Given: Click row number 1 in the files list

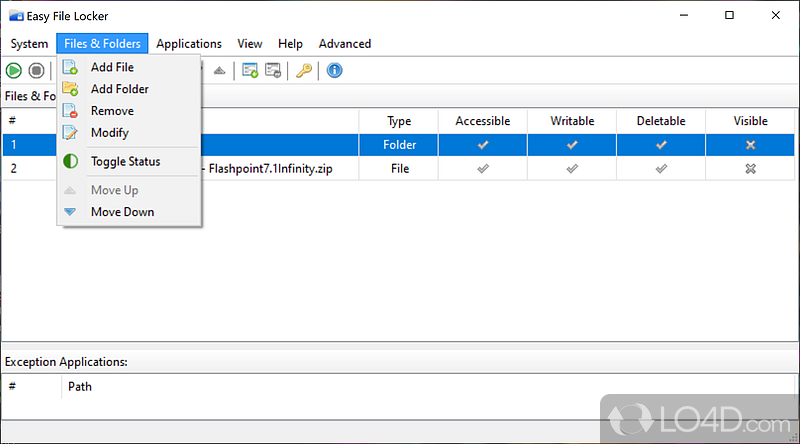Looking at the screenshot, I should (x=14, y=145).
